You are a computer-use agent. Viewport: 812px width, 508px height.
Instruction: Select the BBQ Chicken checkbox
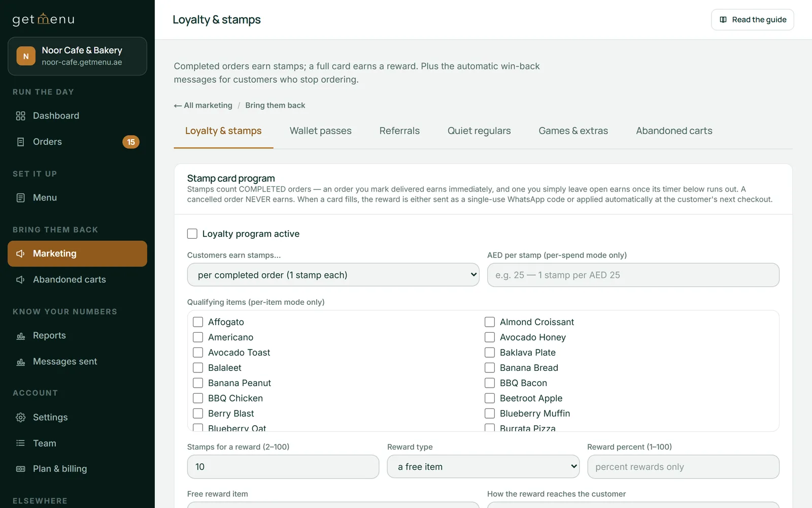pos(198,398)
